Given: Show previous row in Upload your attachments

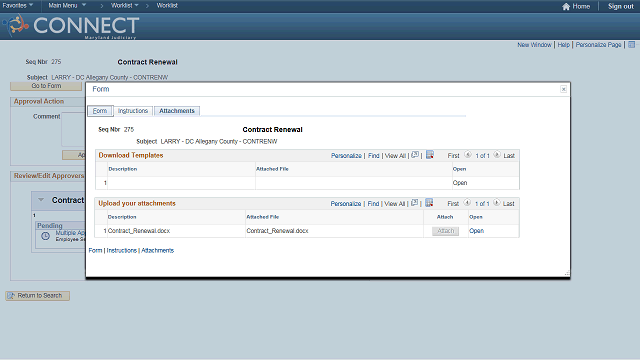Looking at the screenshot, I should [x=467, y=203].
